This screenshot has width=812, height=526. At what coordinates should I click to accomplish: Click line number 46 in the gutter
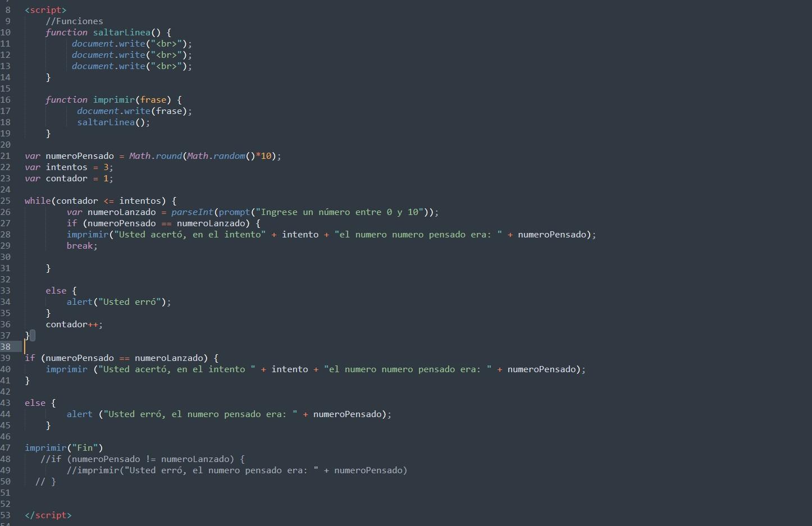[6, 437]
